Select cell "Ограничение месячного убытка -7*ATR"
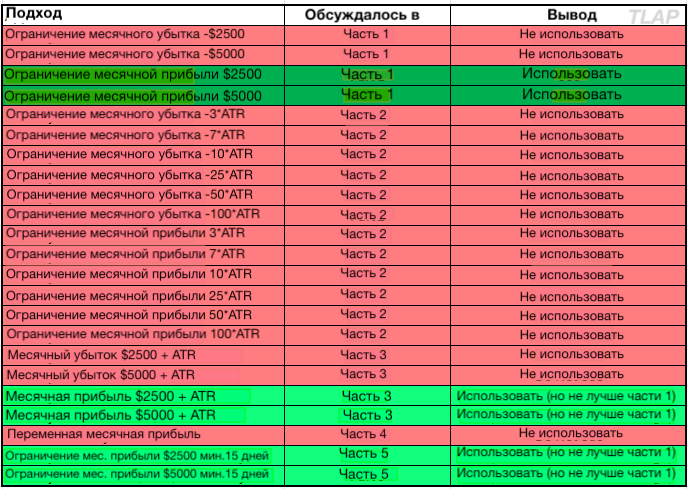Image resolution: width=688 pixels, height=489 pixels. click(144, 135)
